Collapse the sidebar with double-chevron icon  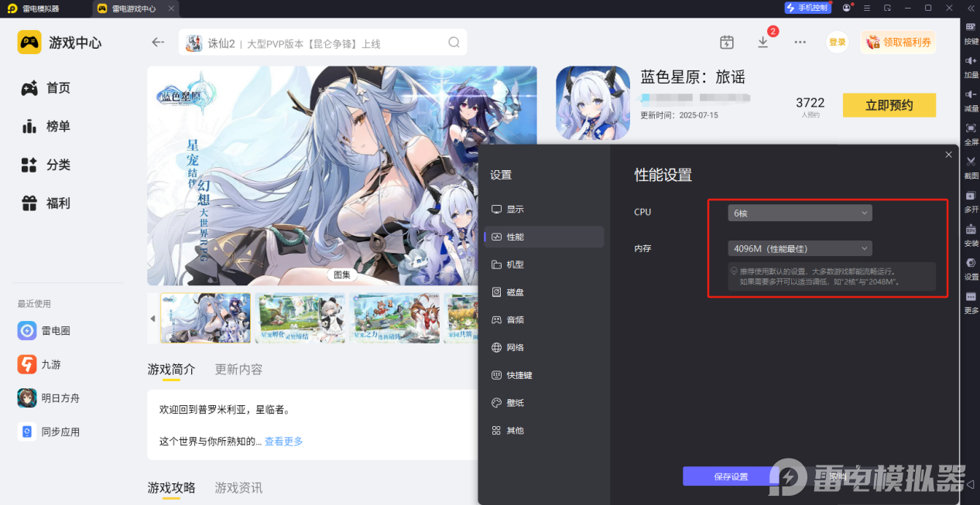tap(971, 8)
